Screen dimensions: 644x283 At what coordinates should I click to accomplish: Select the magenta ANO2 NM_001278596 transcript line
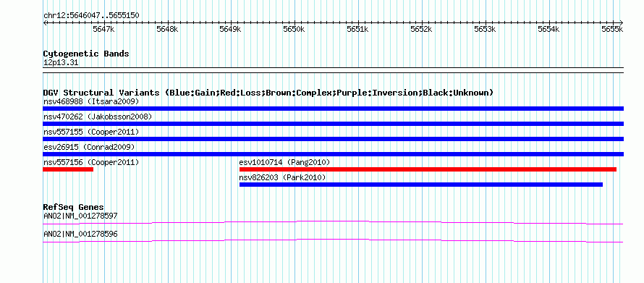point(333,241)
